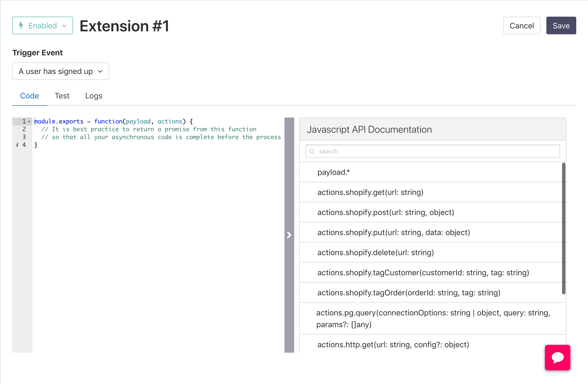Collapse the documentation panel with arrow

click(289, 235)
